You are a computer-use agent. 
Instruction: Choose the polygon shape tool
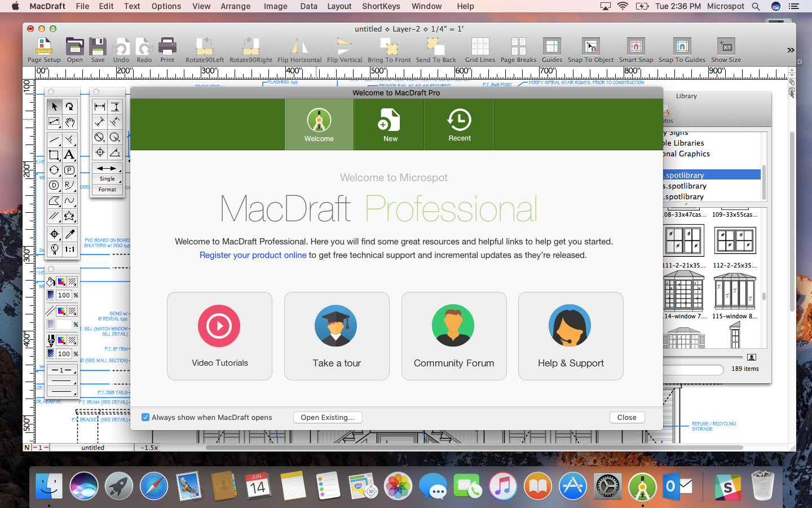[54, 200]
